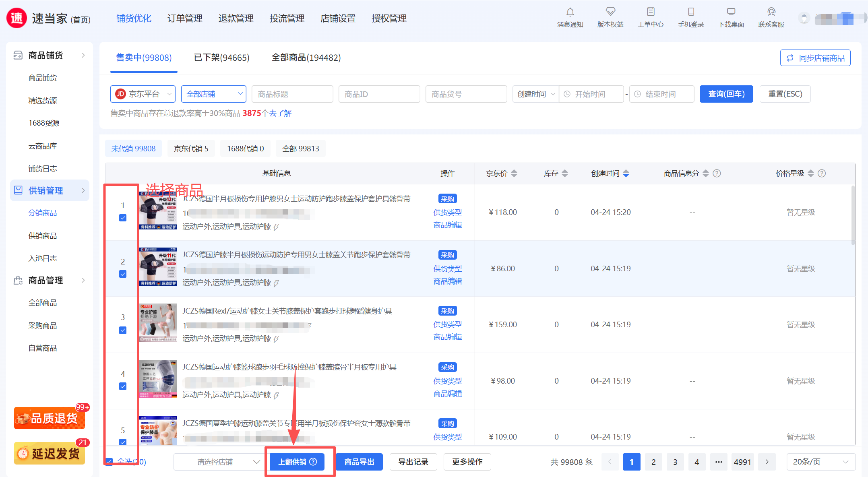
Task: Contact support via 联系客服 icon
Action: click(x=771, y=12)
